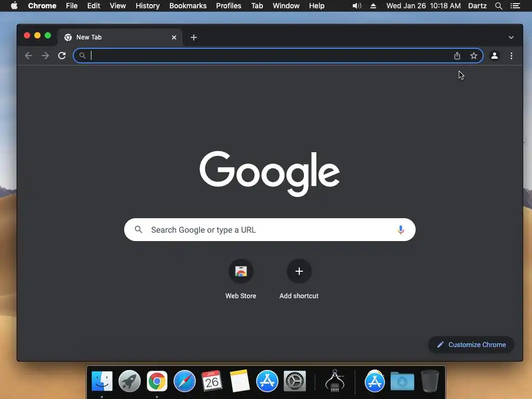The width and height of the screenshot is (532, 399).
Task: Open the Help menu
Action: point(316,6)
